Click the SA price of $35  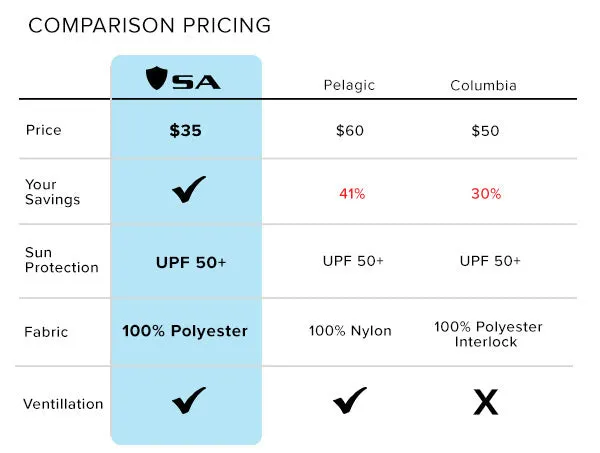185,130
